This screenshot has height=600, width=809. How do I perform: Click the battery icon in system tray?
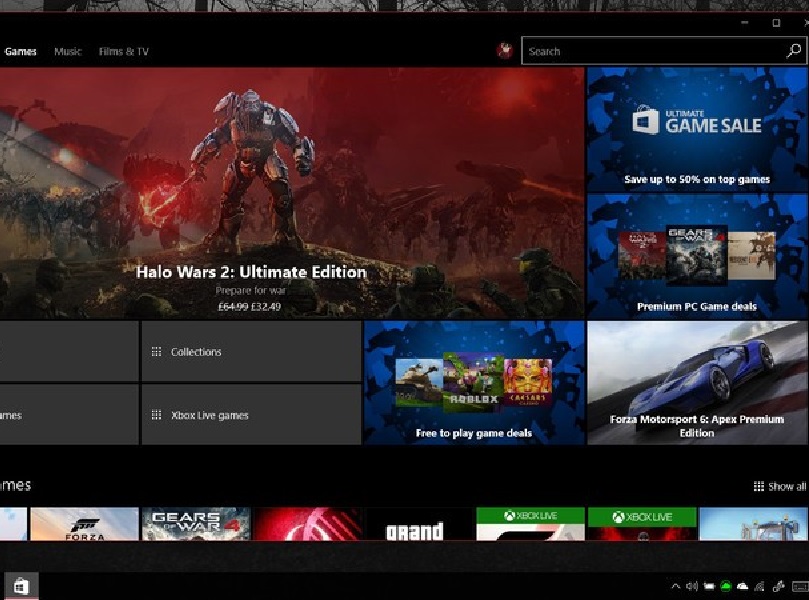[x=709, y=587]
